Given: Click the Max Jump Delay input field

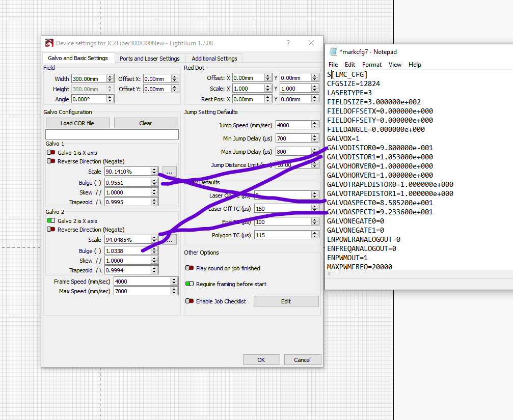Looking at the screenshot, I should click(x=293, y=152).
